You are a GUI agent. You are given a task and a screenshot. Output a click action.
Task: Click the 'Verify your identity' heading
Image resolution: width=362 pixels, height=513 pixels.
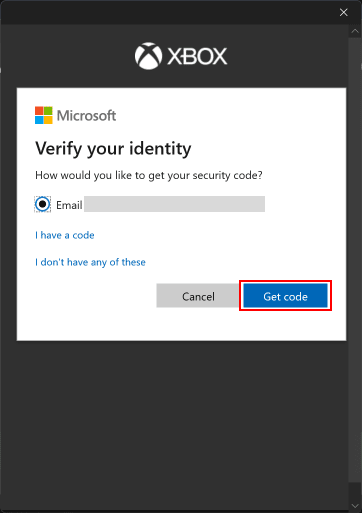tap(113, 149)
